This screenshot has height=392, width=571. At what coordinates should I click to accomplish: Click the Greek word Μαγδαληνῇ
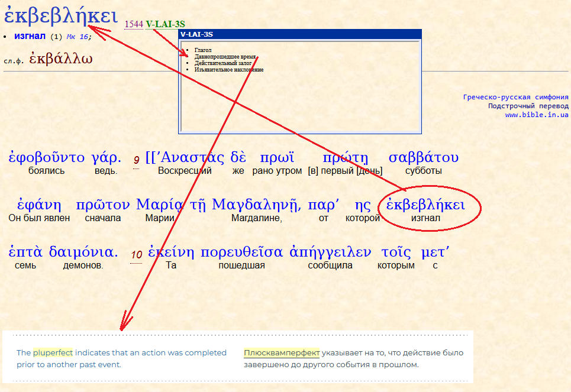click(x=256, y=205)
